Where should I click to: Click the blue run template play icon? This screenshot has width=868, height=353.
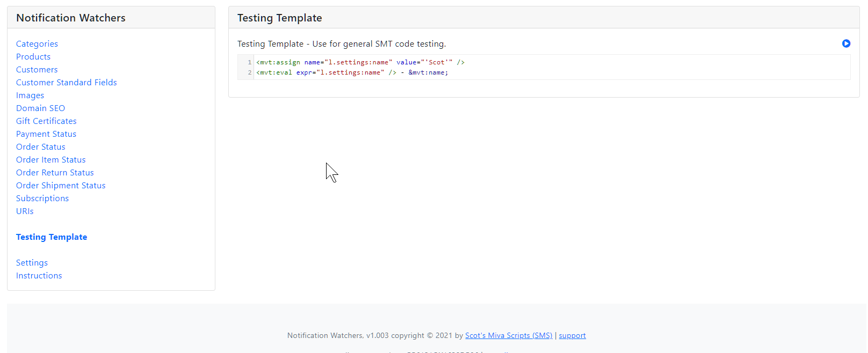click(846, 43)
